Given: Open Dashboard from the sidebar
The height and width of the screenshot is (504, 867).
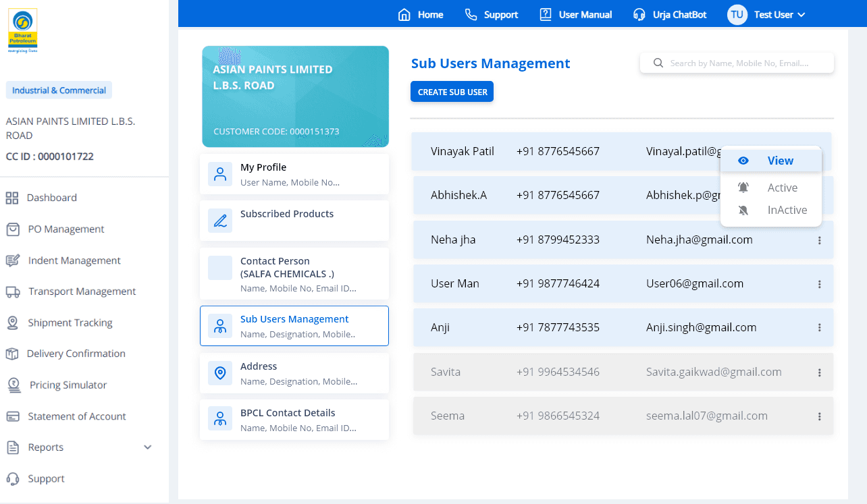Looking at the screenshot, I should tap(52, 198).
